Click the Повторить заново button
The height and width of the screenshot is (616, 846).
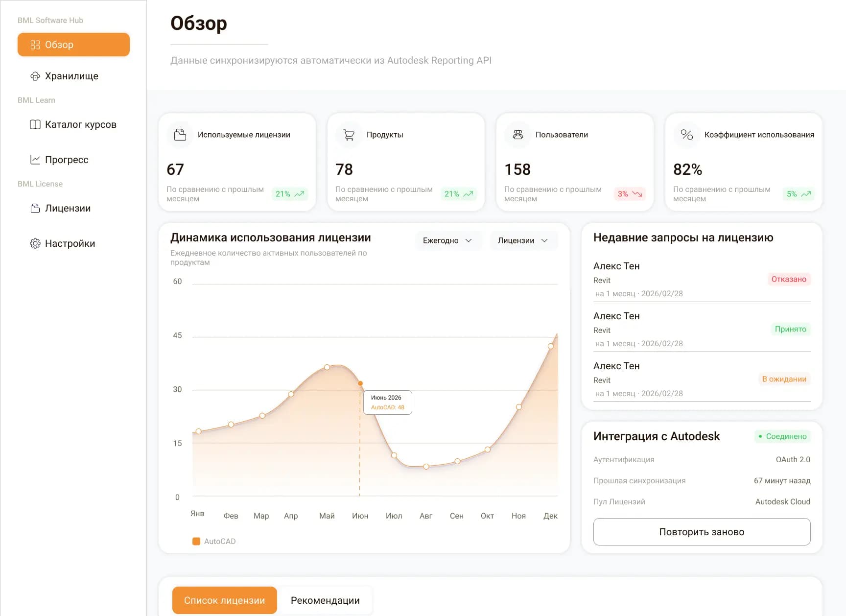[x=702, y=532]
